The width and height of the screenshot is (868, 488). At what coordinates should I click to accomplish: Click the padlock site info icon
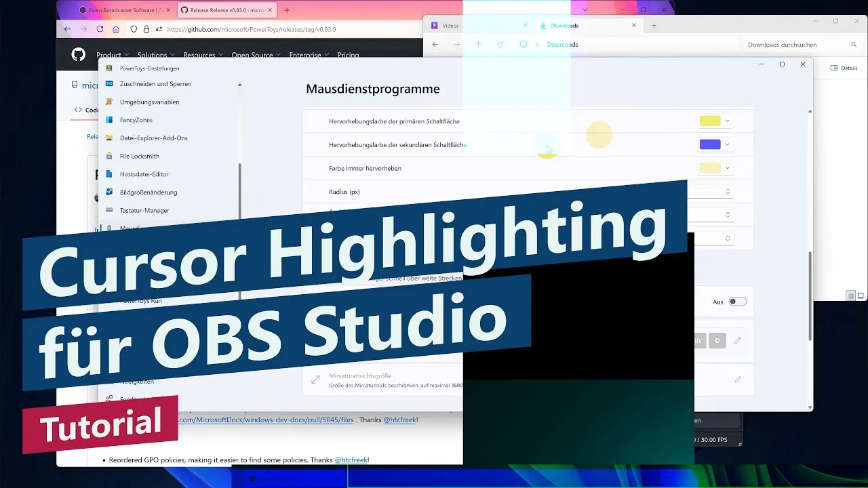coord(146,29)
